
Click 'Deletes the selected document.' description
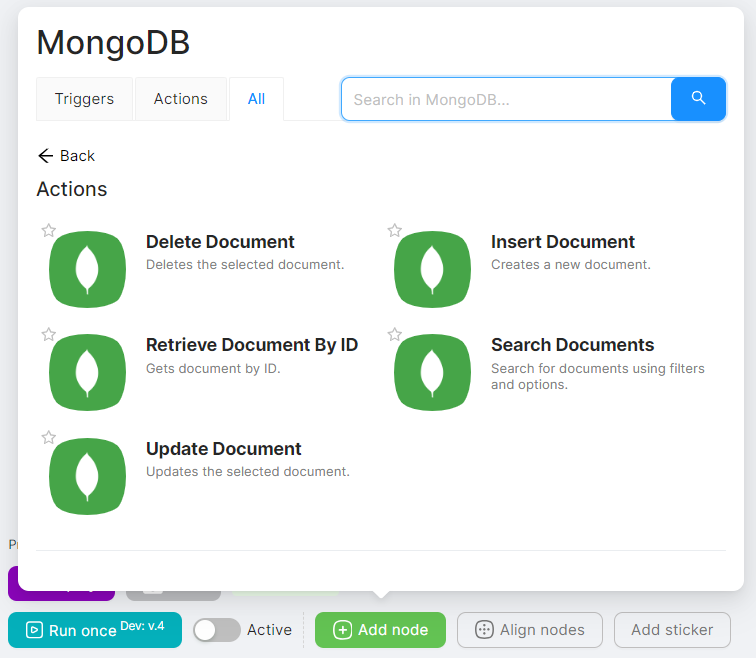(245, 265)
